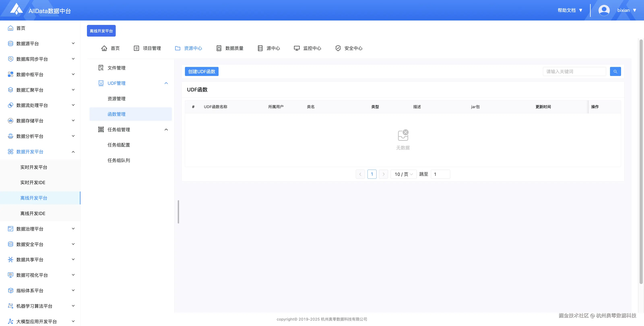Click the 数据源平台 database icon
644x326 pixels.
tap(10, 43)
